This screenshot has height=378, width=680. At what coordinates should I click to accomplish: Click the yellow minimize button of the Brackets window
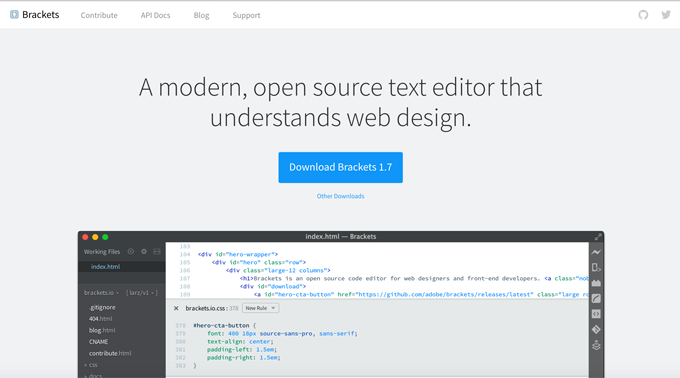(95, 237)
